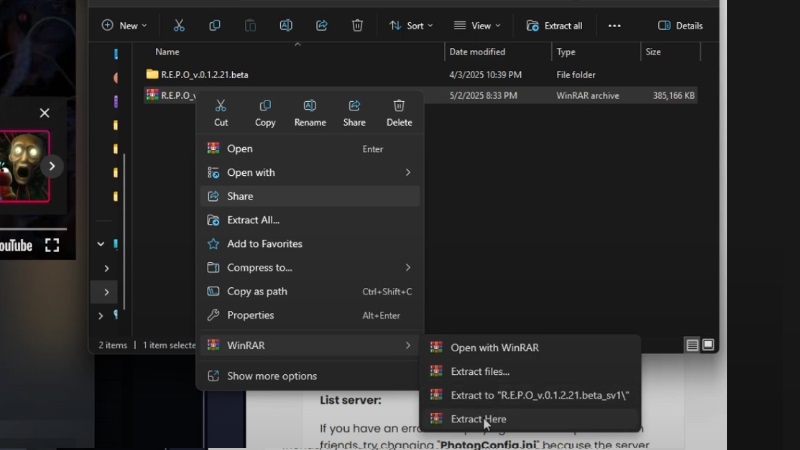Screen dimensions: 800x450
Task: Click Rename in the context menu
Action: click(310, 113)
